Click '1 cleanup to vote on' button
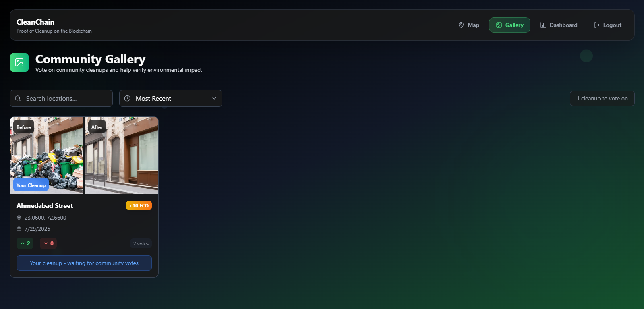Viewport: 644px width, 309px height. (x=602, y=98)
